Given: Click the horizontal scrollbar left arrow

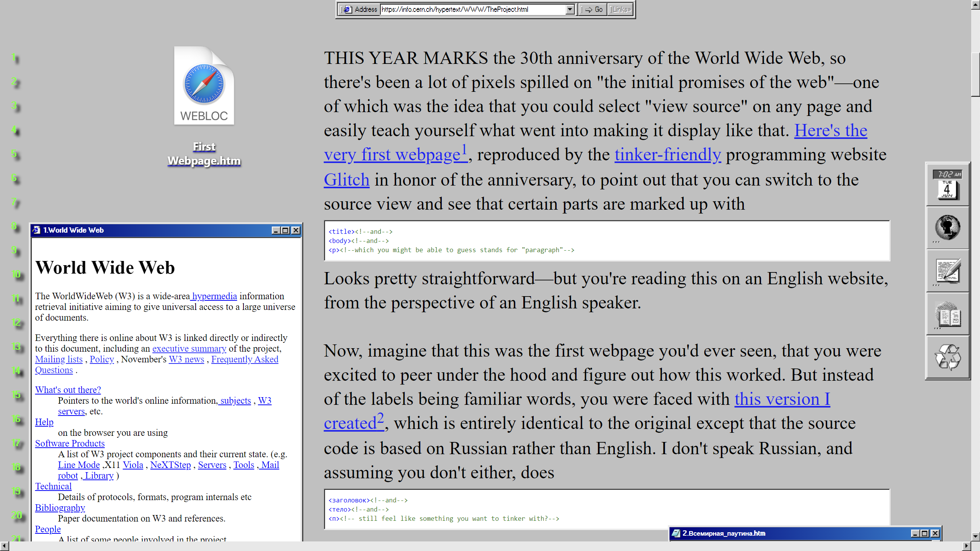Looking at the screenshot, I should (x=4, y=546).
